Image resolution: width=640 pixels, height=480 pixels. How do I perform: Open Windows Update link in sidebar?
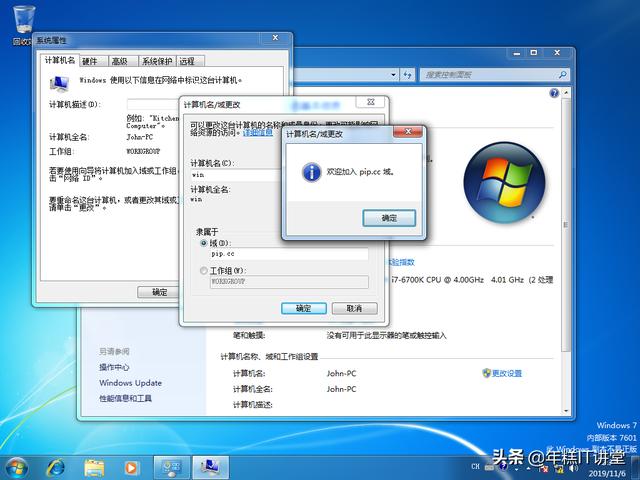tap(131, 383)
